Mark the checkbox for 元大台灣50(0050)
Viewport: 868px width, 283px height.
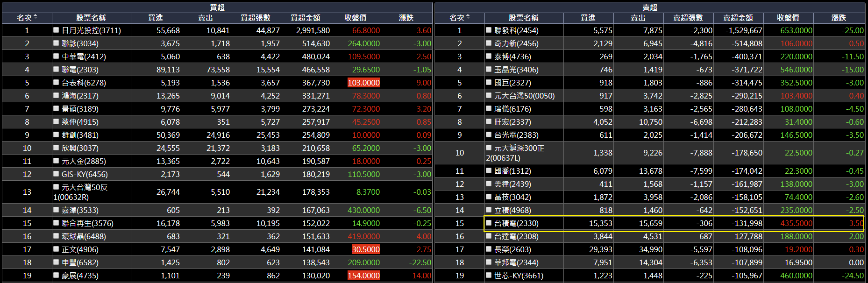[489, 95]
